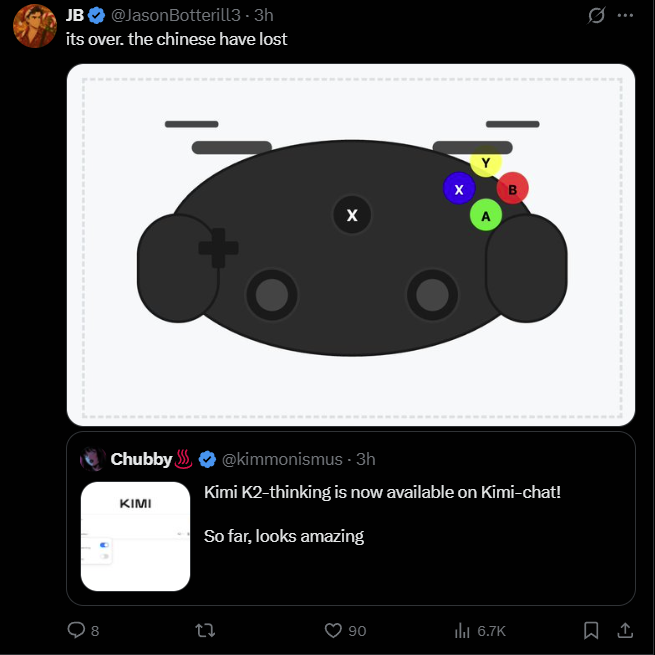
Task: Repost this tweet via retweet icon
Action: tap(204, 630)
